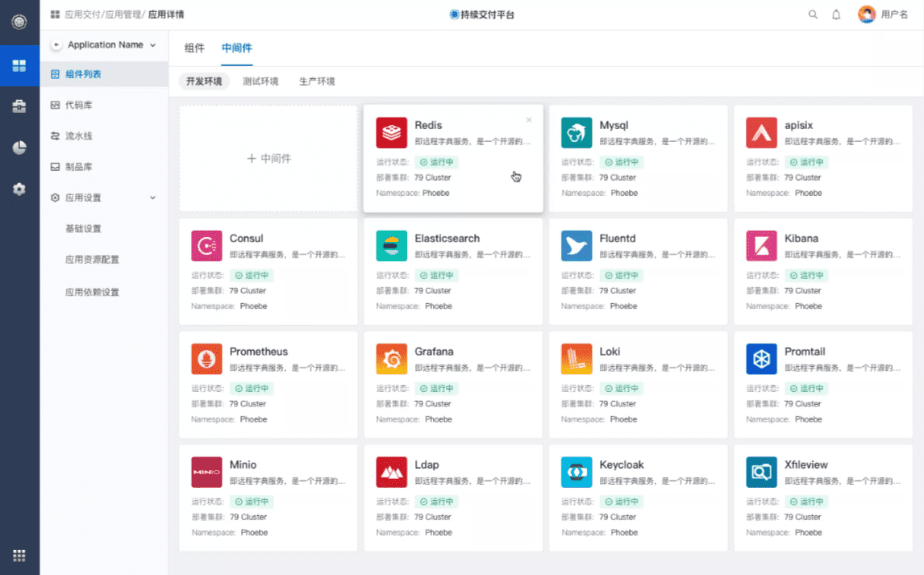
Task: Click the user avatar image
Action: 866,15
